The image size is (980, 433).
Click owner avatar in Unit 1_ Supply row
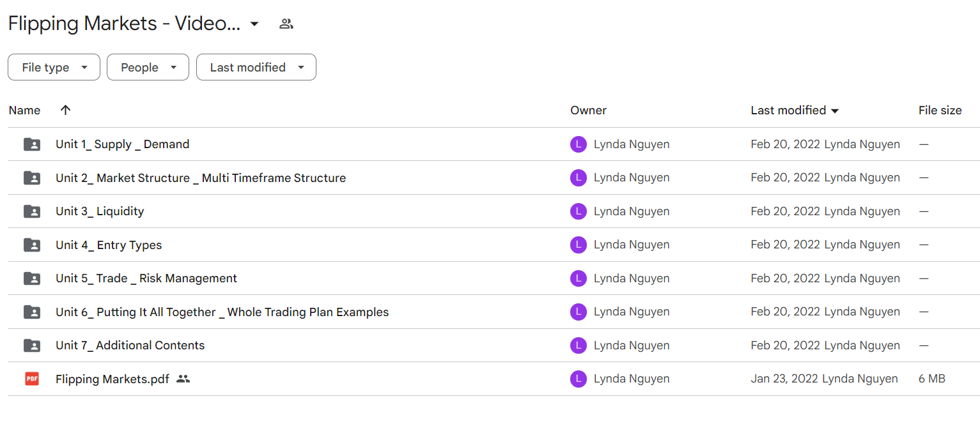578,144
